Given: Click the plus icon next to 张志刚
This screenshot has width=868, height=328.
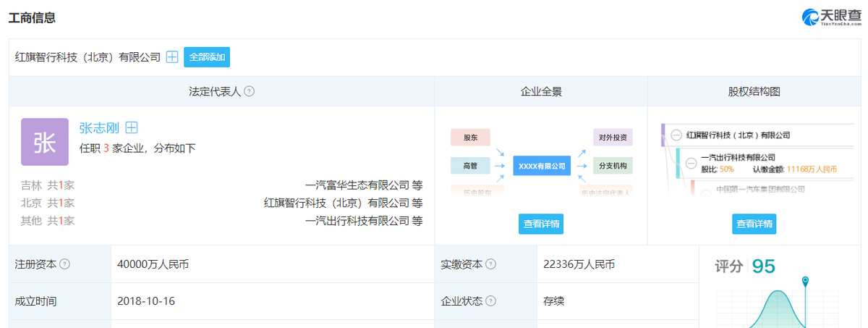Looking at the screenshot, I should tap(132, 128).
